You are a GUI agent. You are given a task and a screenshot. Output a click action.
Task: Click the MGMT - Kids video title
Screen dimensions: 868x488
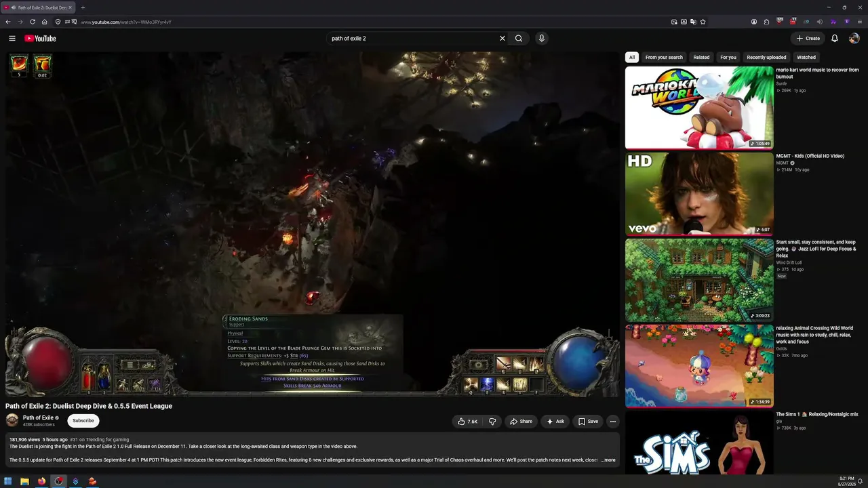[810, 157]
